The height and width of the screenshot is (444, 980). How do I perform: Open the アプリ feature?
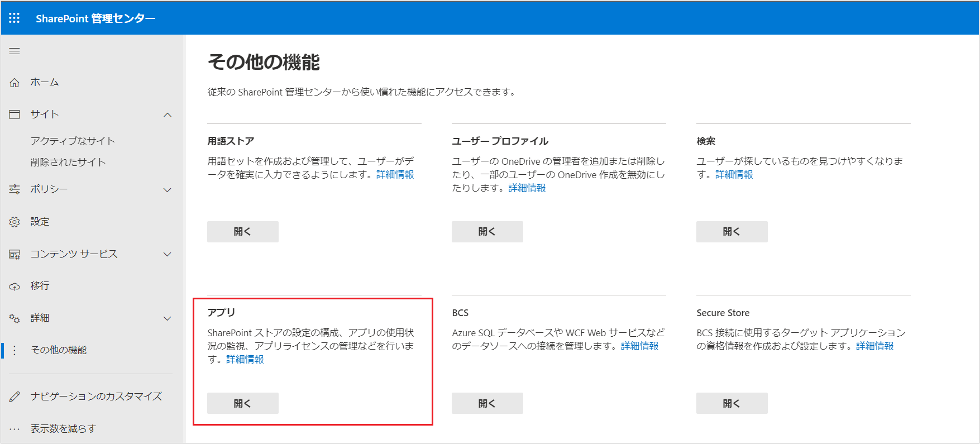(243, 403)
